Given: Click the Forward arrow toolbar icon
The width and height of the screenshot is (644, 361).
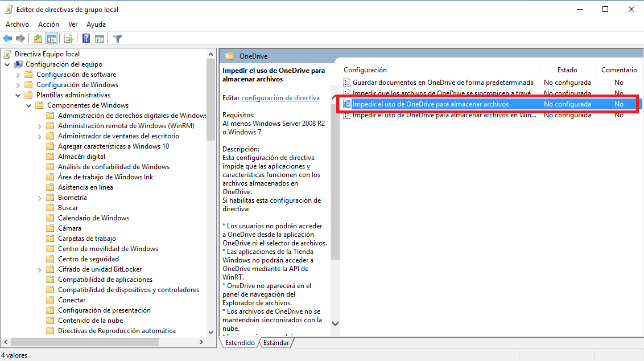Looking at the screenshot, I should [x=20, y=39].
